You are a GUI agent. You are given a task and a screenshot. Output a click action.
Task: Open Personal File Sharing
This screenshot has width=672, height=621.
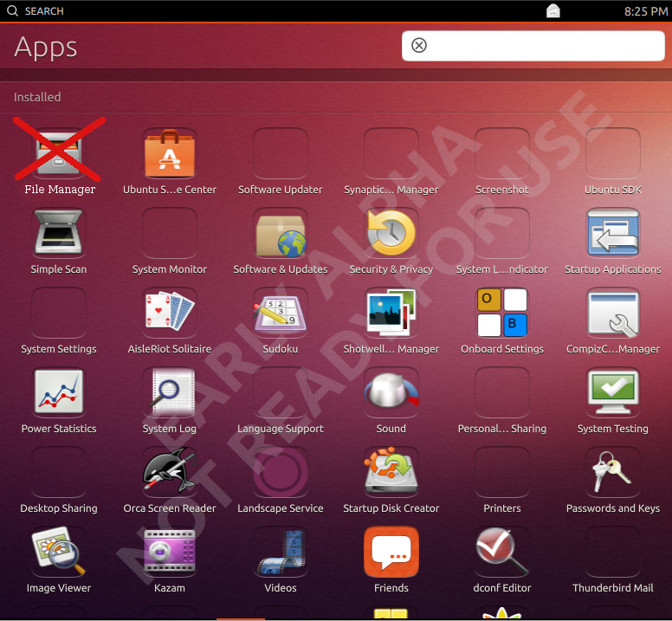pos(502,392)
